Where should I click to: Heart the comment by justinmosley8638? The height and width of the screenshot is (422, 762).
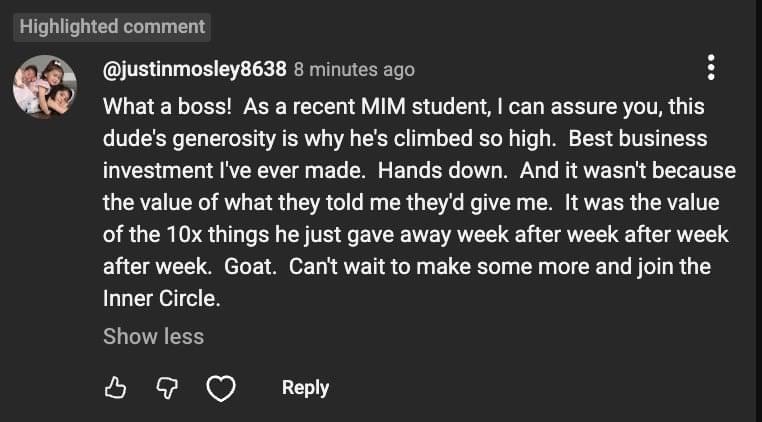pyautogui.click(x=220, y=388)
